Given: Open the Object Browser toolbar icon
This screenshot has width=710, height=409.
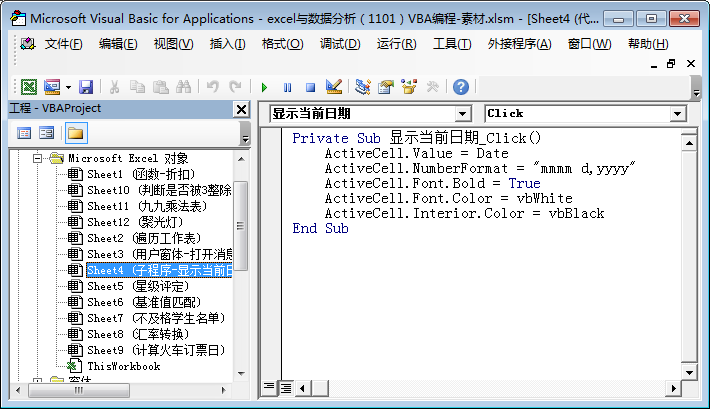Looking at the screenshot, I should pyautogui.click(x=409, y=87).
